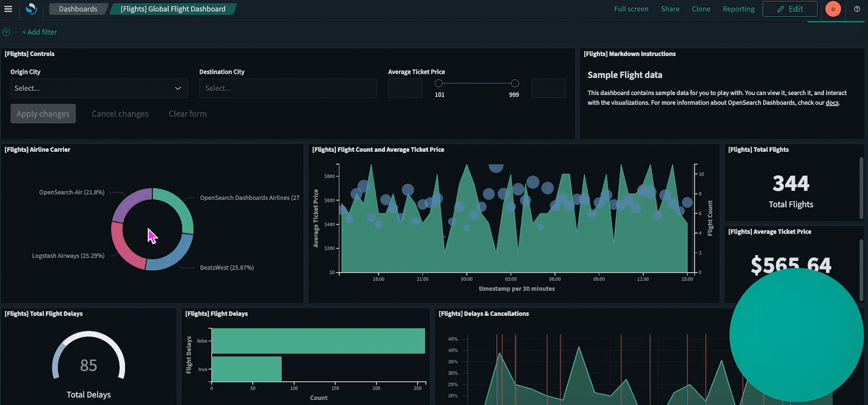The height and width of the screenshot is (405, 868).
Task: Open the hamburger navigation menu
Action: coord(9,9)
